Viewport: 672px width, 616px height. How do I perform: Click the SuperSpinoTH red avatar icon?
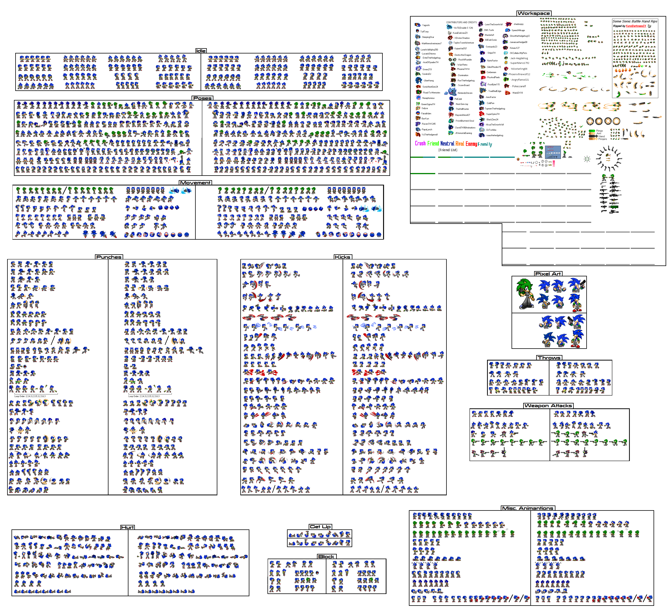click(482, 114)
